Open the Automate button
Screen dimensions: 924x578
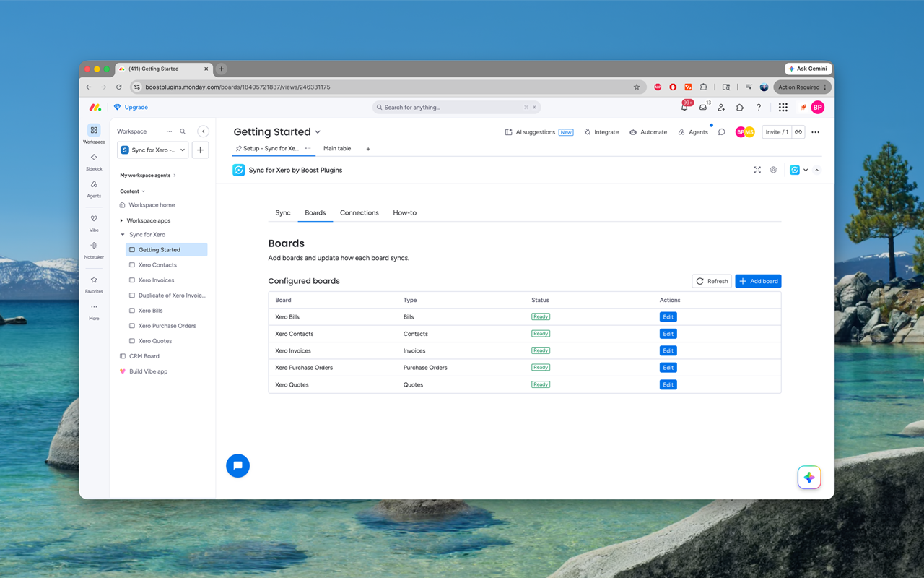(x=648, y=132)
